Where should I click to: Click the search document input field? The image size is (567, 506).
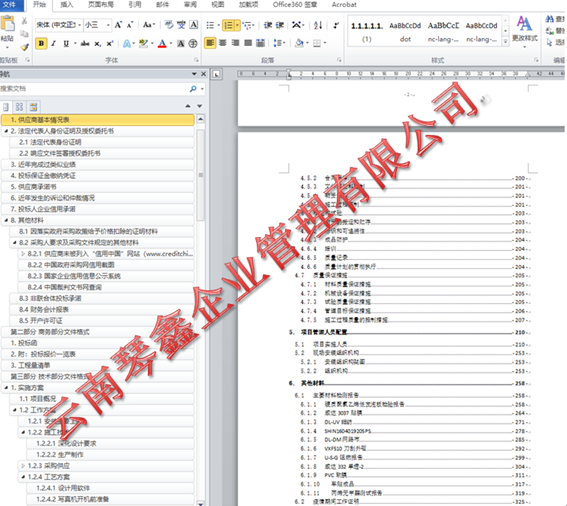pos(94,89)
